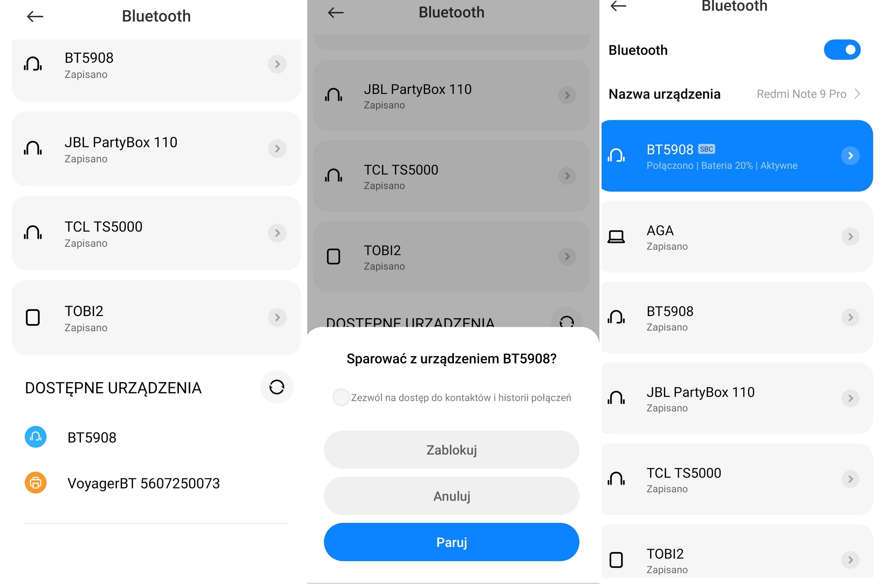Check Zezwól na dostęp do kontaktów option
Screen dimensions: 882x588
[341, 397]
